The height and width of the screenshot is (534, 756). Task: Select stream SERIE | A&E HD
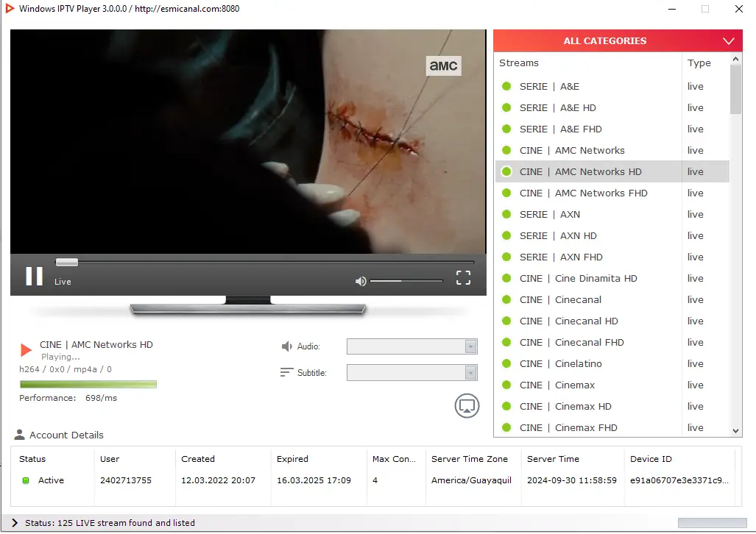(612, 108)
